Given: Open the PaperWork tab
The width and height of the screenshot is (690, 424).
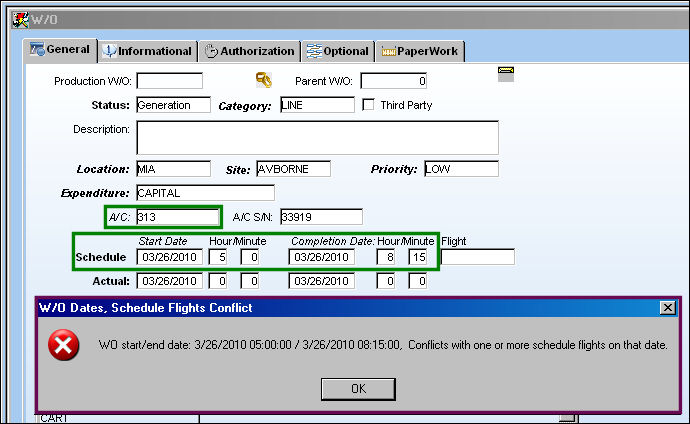Looking at the screenshot, I should tap(420, 51).
